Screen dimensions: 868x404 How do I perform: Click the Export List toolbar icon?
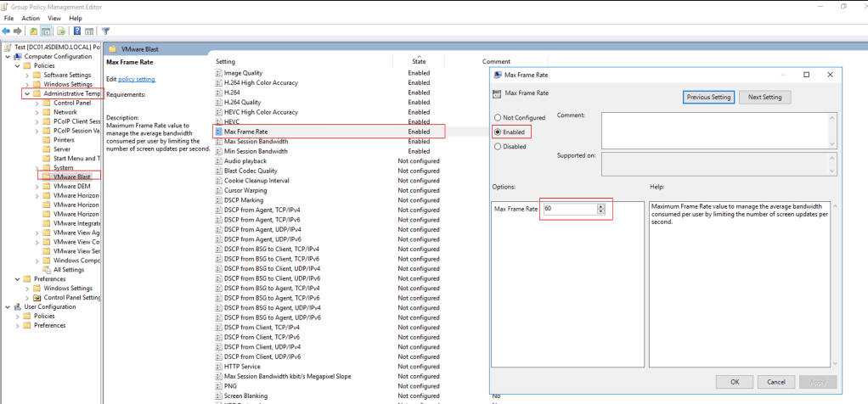(x=59, y=31)
